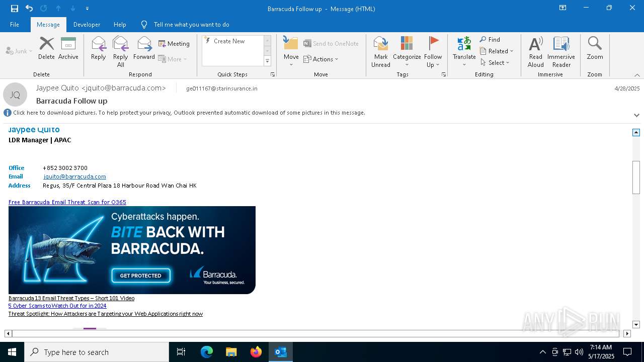The width and height of the screenshot is (644, 362).
Task: Open the Select dropdown
Action: coord(495,62)
